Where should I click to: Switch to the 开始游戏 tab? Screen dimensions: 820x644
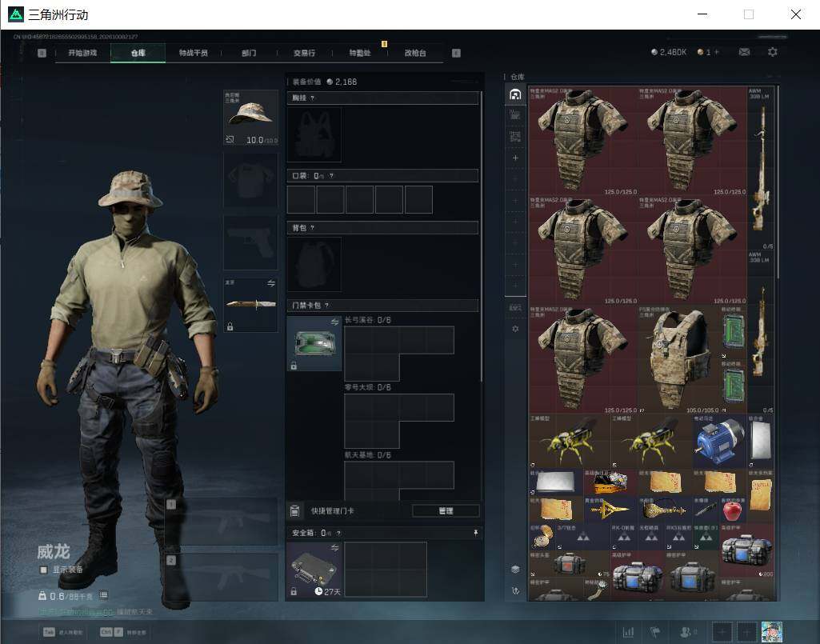(82, 53)
